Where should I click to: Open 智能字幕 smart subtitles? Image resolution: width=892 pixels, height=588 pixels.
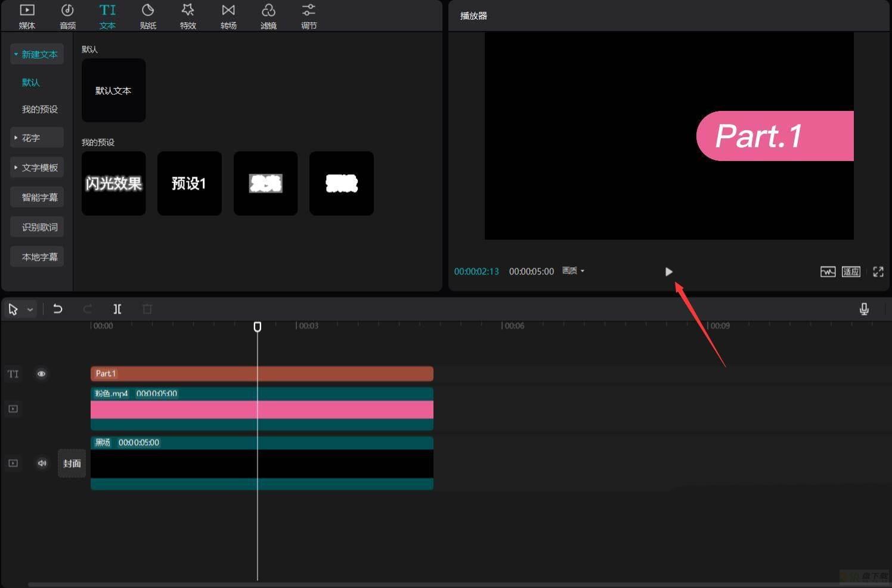36,197
